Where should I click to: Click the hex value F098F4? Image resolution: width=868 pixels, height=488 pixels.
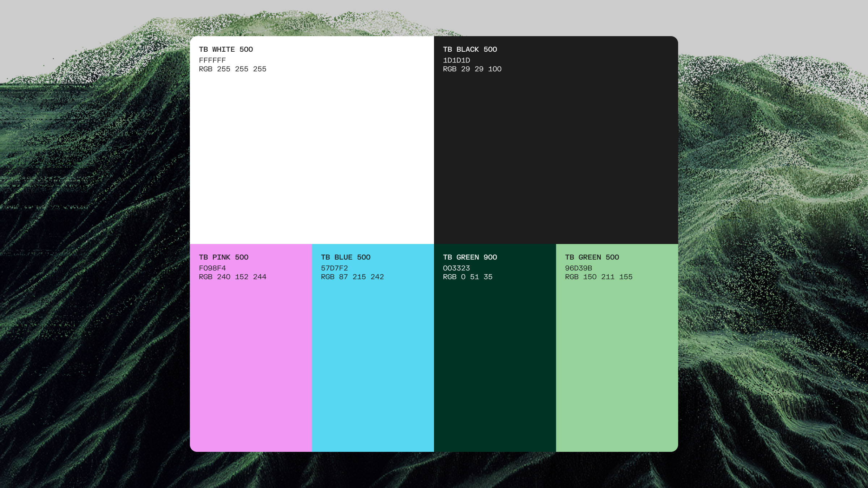click(212, 268)
